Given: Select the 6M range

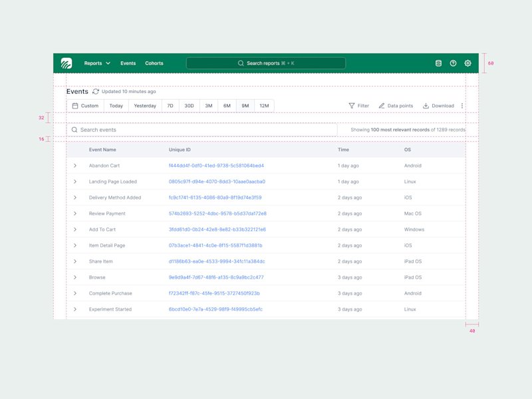Looking at the screenshot, I should pyautogui.click(x=227, y=106).
